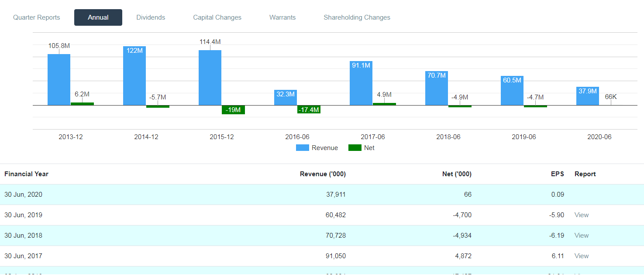
Task: Click the 2014-12 revenue bar (122M)
Action: pyautogui.click(x=134, y=76)
